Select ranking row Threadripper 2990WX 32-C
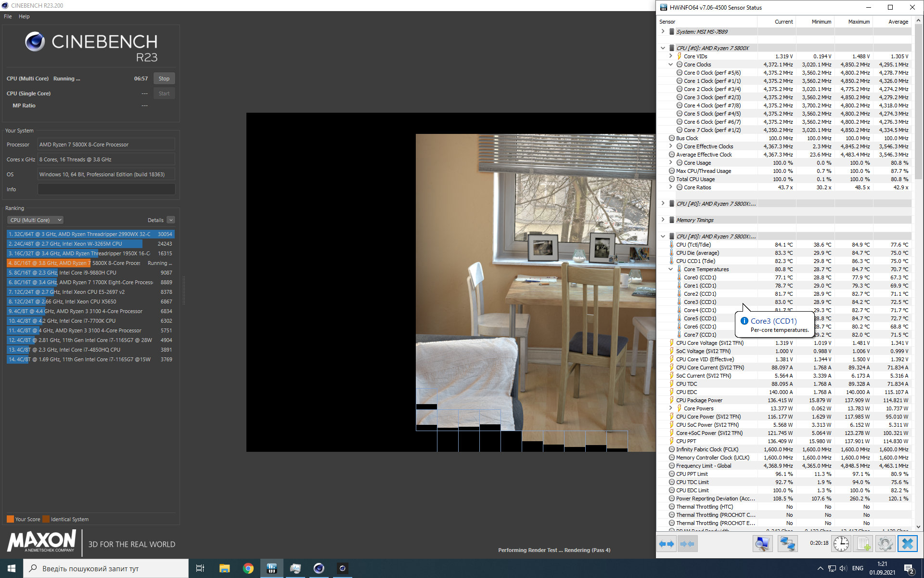Image resolution: width=924 pixels, height=578 pixels. pyautogui.click(x=90, y=234)
